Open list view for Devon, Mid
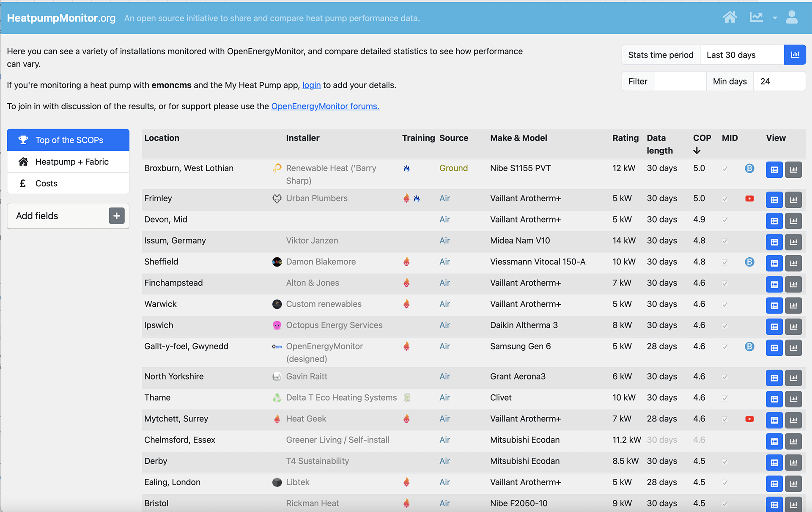 774,221
